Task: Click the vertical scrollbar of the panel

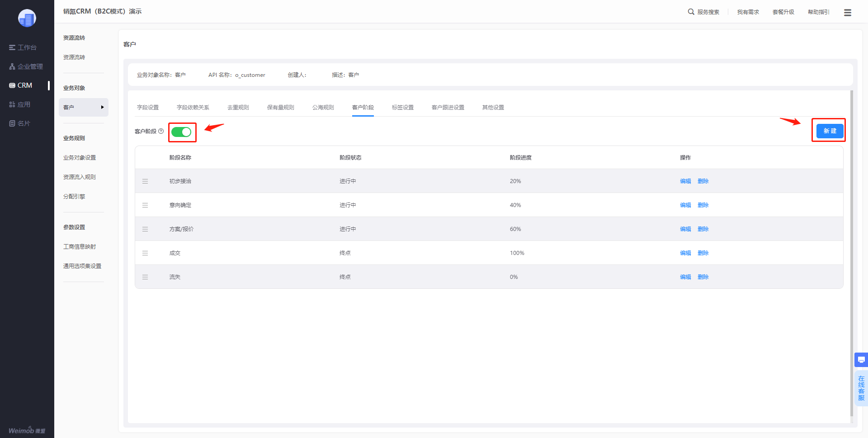Action: coord(852,253)
